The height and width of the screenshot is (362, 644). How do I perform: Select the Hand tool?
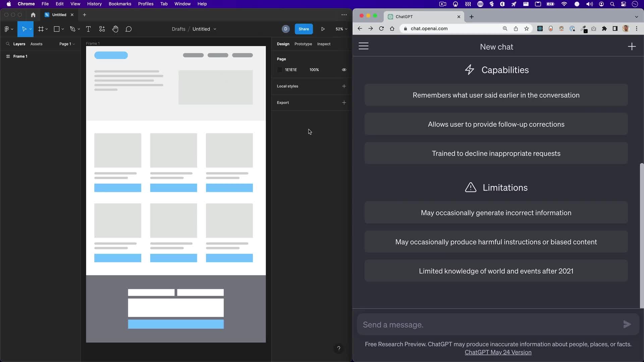pos(115,29)
